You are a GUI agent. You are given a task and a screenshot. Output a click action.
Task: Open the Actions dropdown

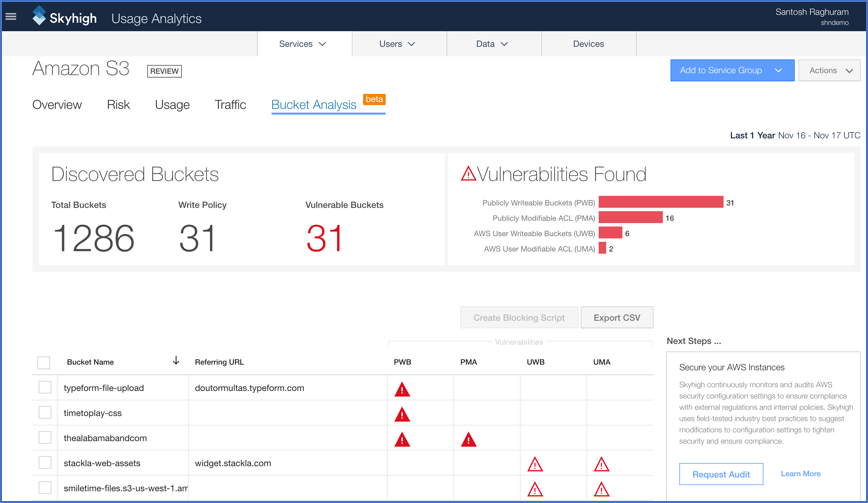pos(829,70)
